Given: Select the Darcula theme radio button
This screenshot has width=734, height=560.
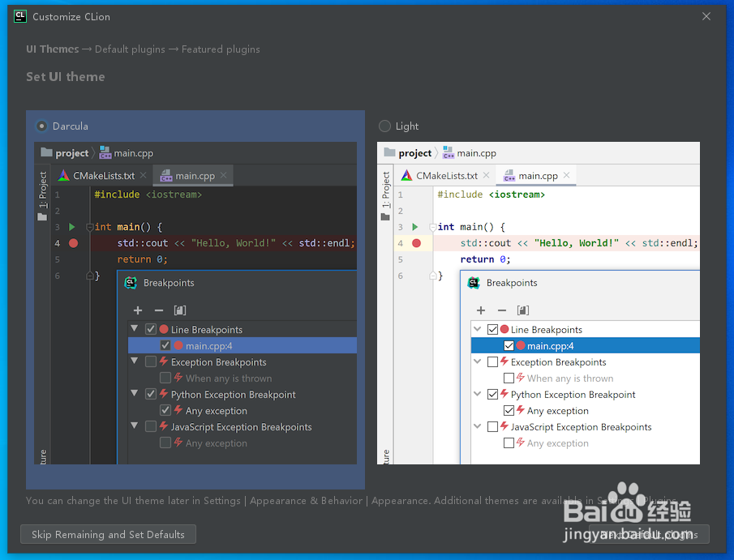Looking at the screenshot, I should (41, 126).
